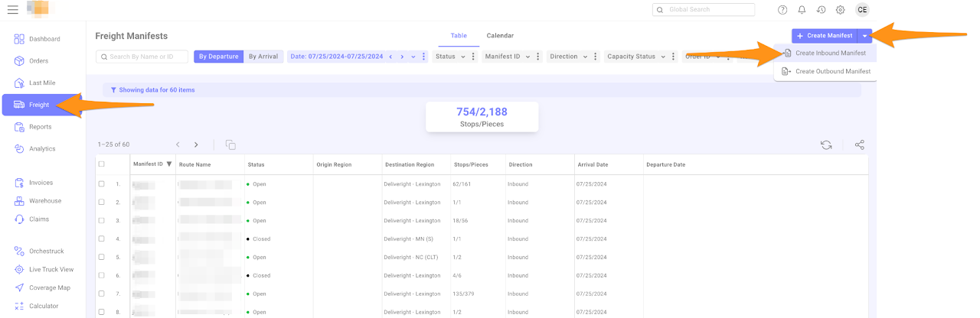The width and height of the screenshot is (980, 318).
Task: Move date range to next day
Action: (x=402, y=57)
